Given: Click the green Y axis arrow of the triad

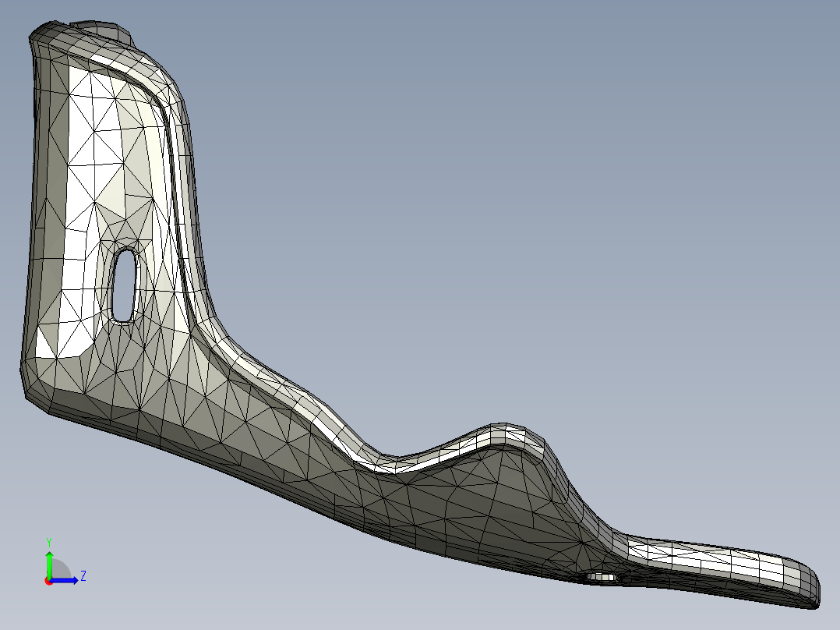Looking at the screenshot, I should click(49, 563).
